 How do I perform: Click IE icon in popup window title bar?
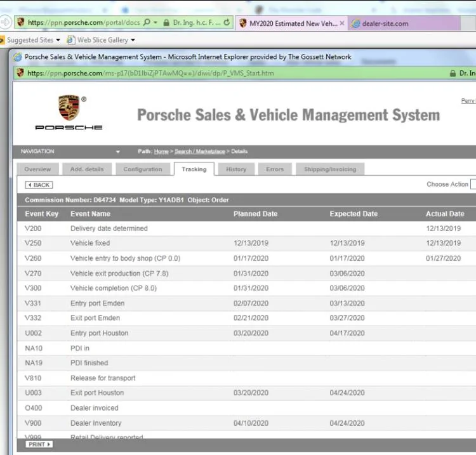(x=18, y=56)
